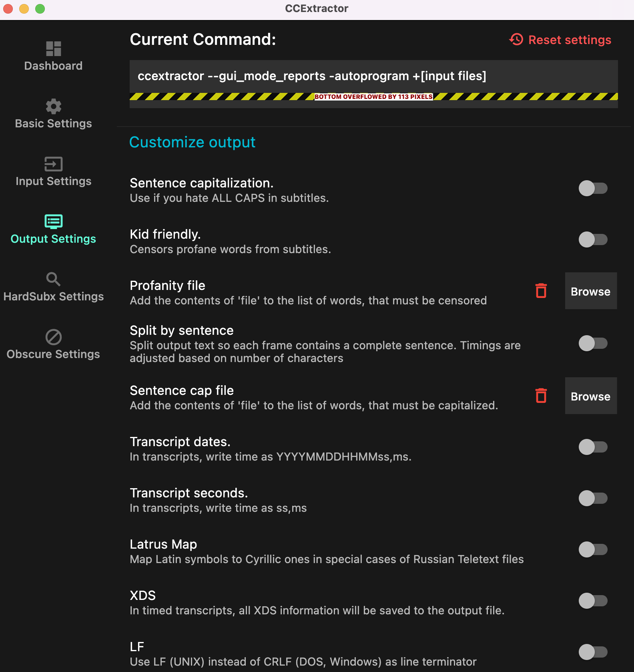634x672 pixels.
Task: Enable Sentence capitalization
Action: (x=593, y=189)
